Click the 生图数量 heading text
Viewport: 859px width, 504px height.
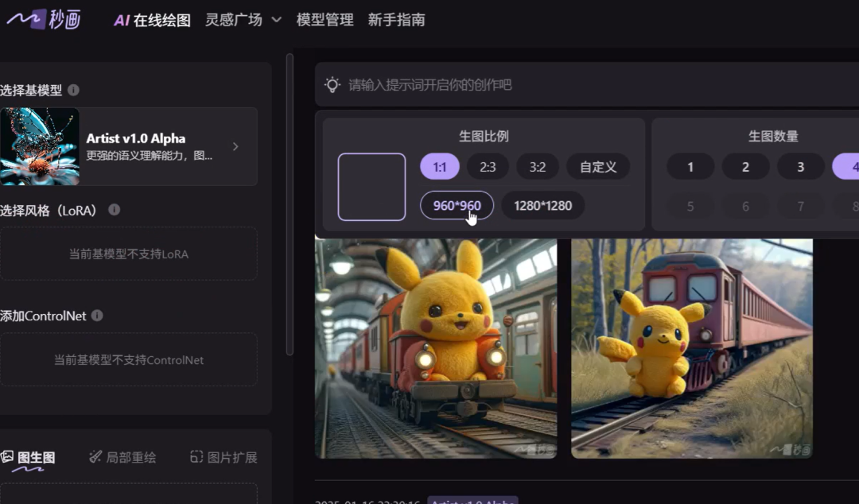click(x=774, y=136)
